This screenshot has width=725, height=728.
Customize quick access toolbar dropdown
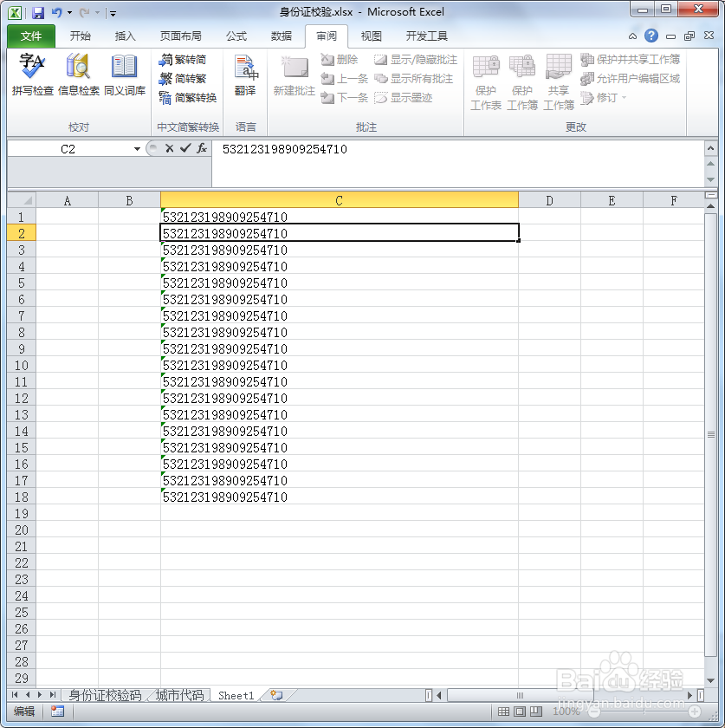coord(113,14)
